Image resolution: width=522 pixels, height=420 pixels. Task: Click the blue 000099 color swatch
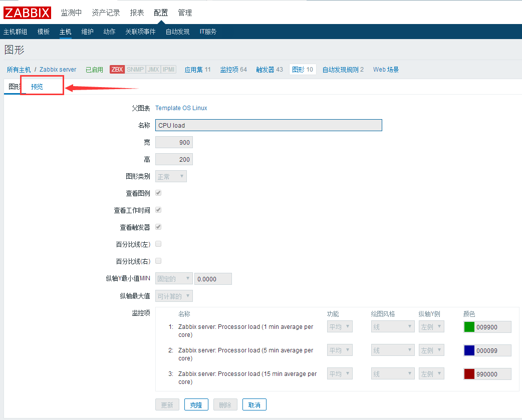coord(469,350)
